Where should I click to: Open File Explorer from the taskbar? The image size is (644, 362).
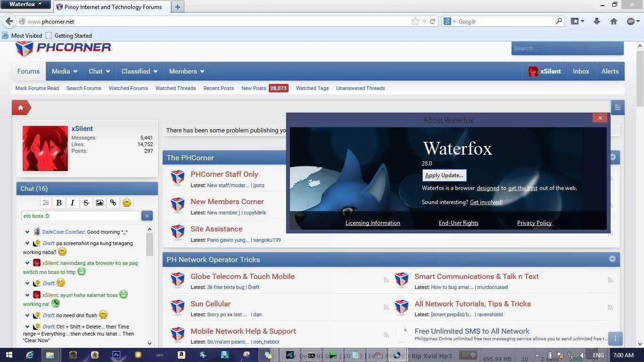coord(50,355)
